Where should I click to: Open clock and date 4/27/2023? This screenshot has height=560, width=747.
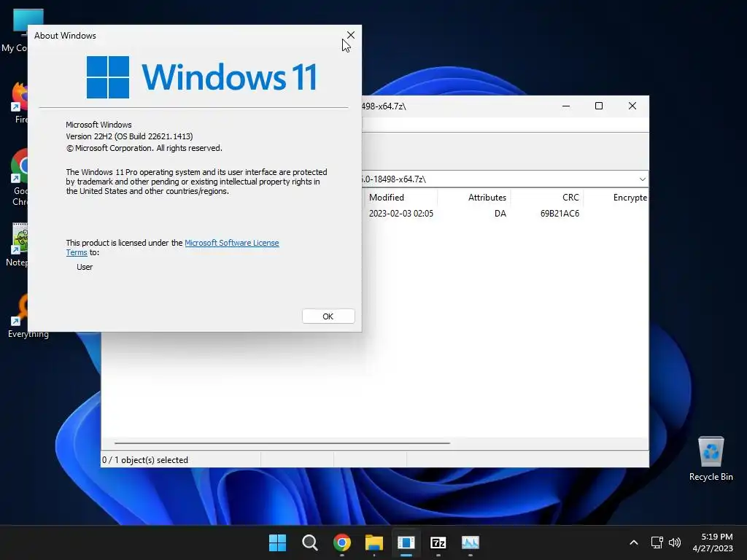[713, 542]
